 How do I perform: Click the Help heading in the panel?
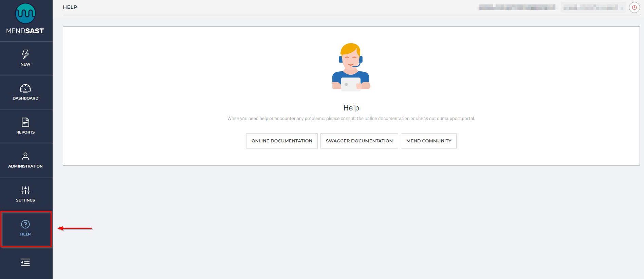[x=351, y=108]
